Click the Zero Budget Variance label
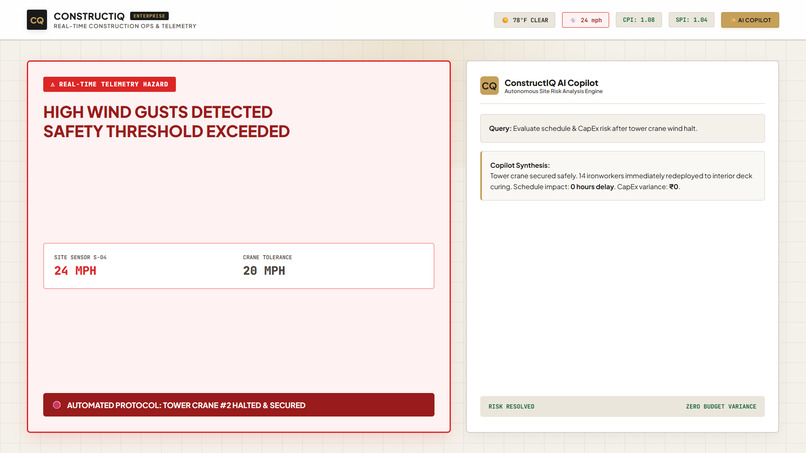Viewport: 806px width, 453px height. 721,407
